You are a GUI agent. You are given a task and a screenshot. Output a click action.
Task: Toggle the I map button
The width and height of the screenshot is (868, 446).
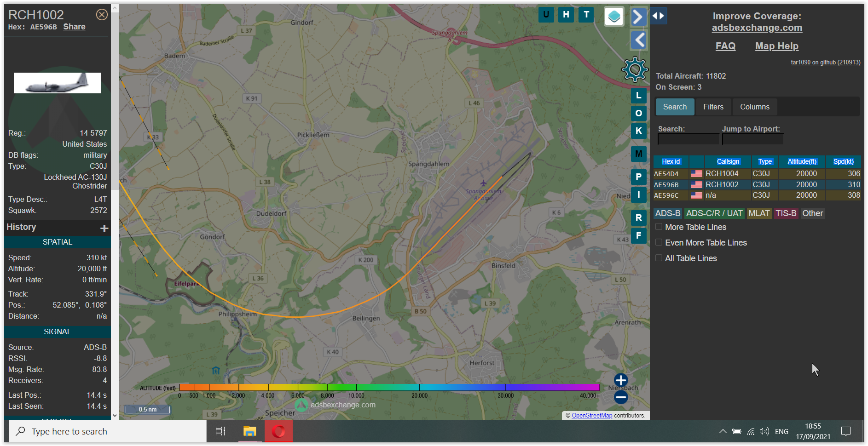(x=639, y=194)
